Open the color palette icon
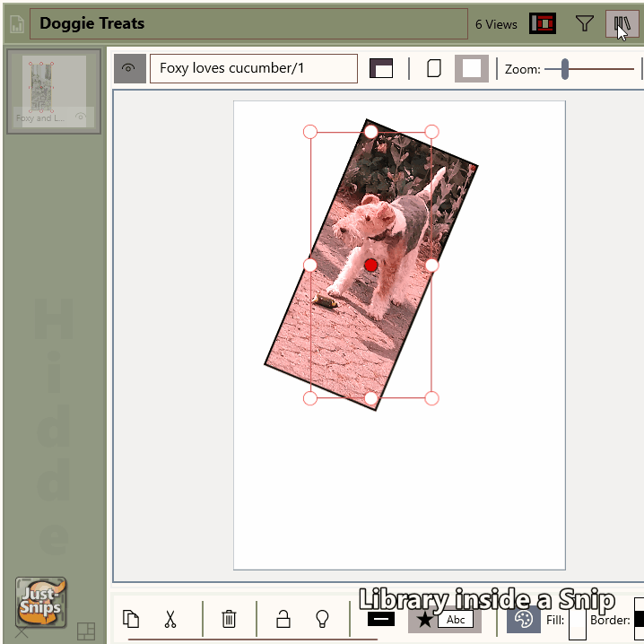The image size is (644, 644). [524, 619]
